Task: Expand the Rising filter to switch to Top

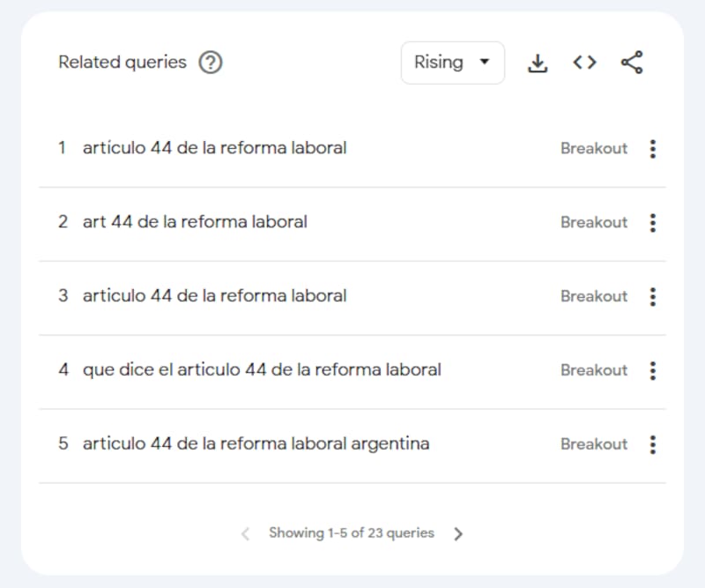Action: tap(452, 63)
